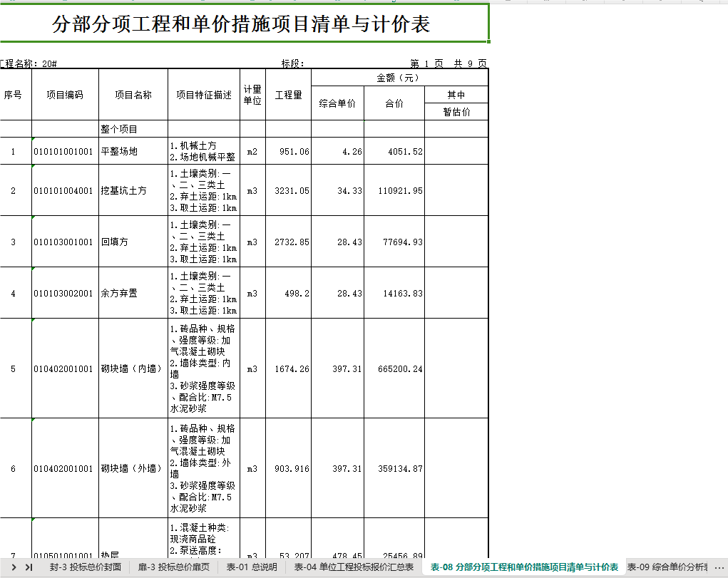The image size is (728, 578).
Task: Click the 余方弃置 item name cell
Action: 133,293
